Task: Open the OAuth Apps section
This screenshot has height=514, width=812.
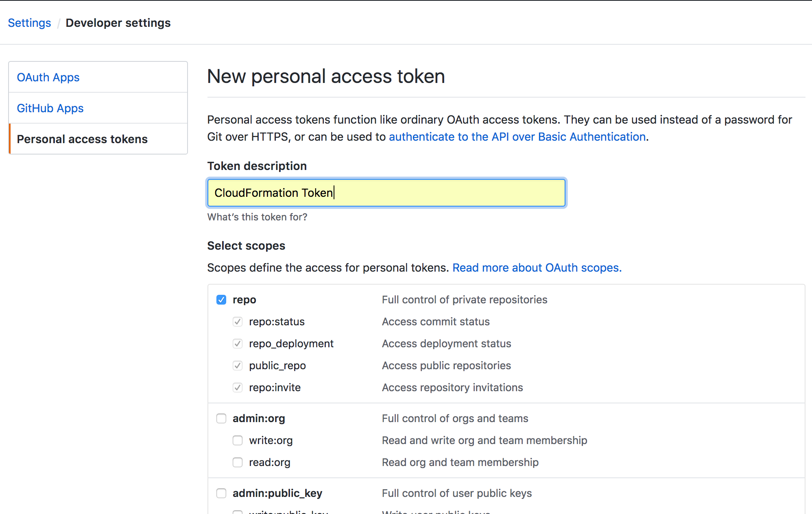Action: click(48, 77)
